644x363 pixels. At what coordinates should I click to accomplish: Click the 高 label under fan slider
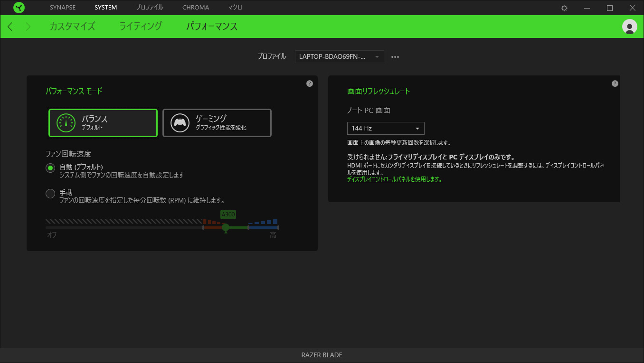coord(273,235)
